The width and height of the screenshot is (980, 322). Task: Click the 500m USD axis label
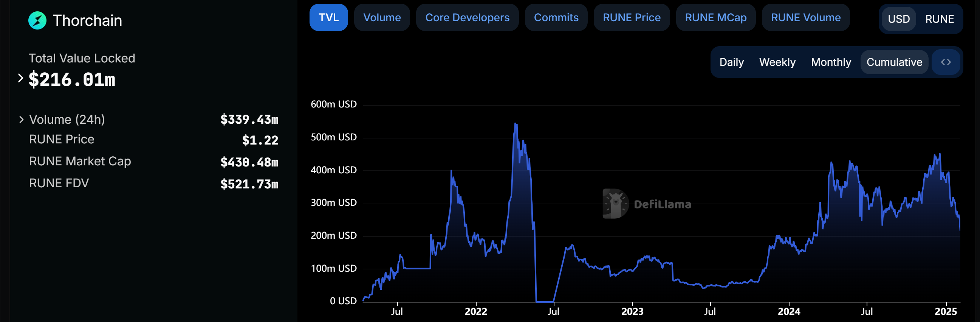(334, 137)
